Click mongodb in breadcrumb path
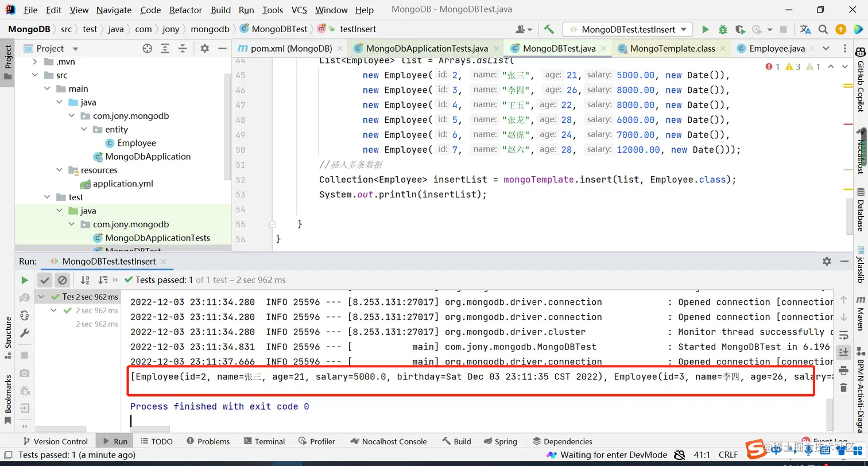Image resolution: width=868 pixels, height=466 pixels. (x=210, y=29)
